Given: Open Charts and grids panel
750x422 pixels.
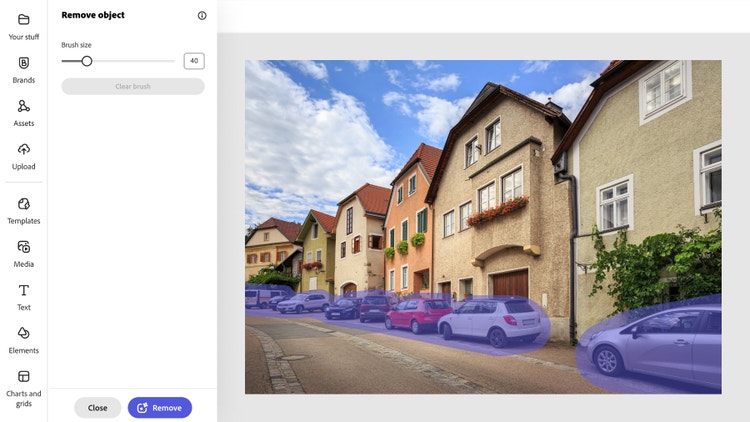Looking at the screenshot, I should tap(23, 389).
